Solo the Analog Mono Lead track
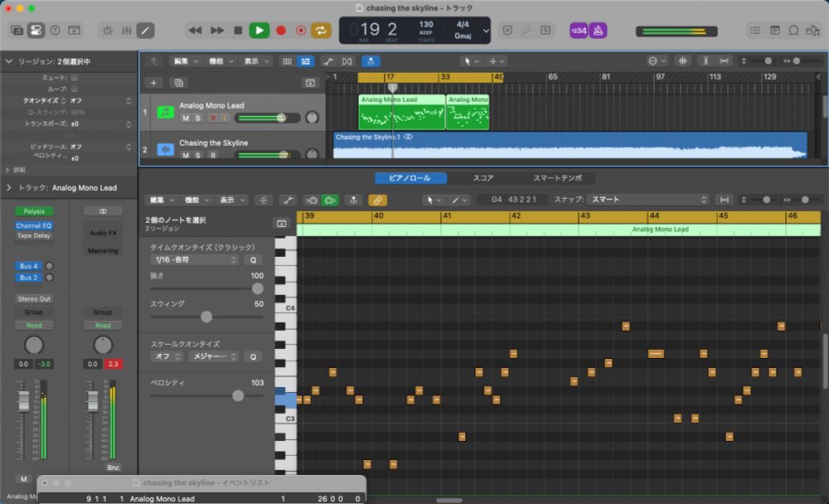 click(x=198, y=118)
